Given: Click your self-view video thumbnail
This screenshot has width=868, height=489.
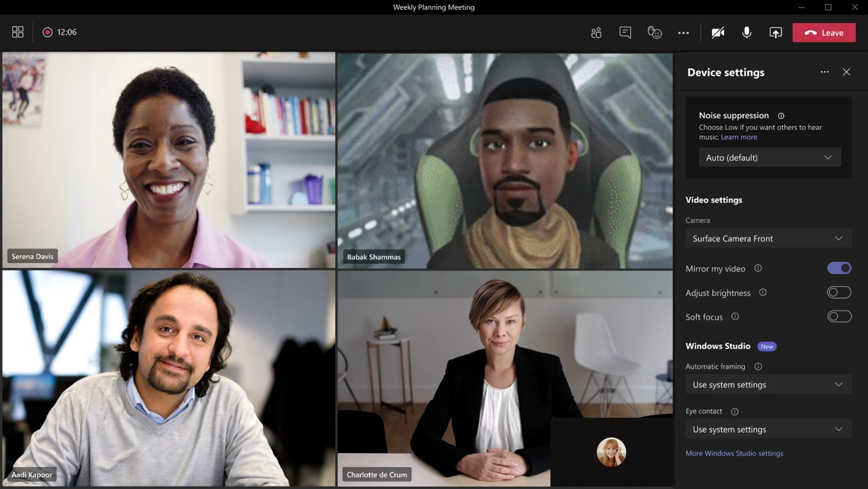Looking at the screenshot, I should pyautogui.click(x=611, y=452).
